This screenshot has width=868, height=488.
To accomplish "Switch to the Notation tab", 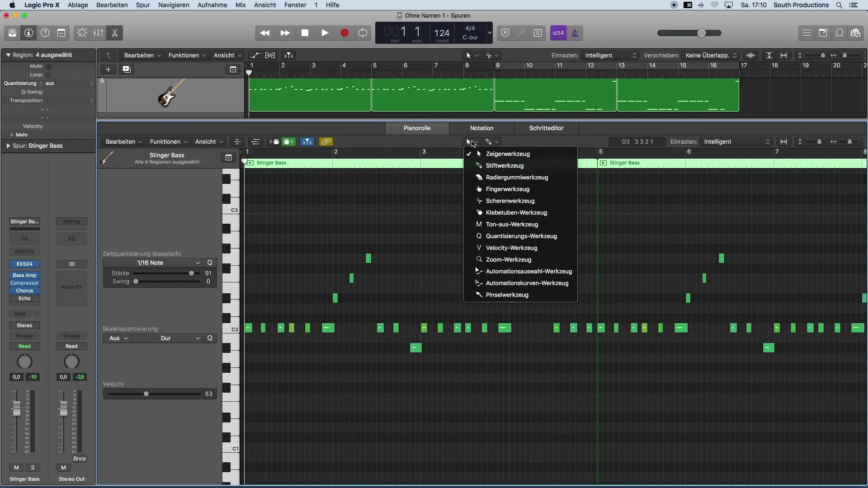I will click(x=481, y=128).
